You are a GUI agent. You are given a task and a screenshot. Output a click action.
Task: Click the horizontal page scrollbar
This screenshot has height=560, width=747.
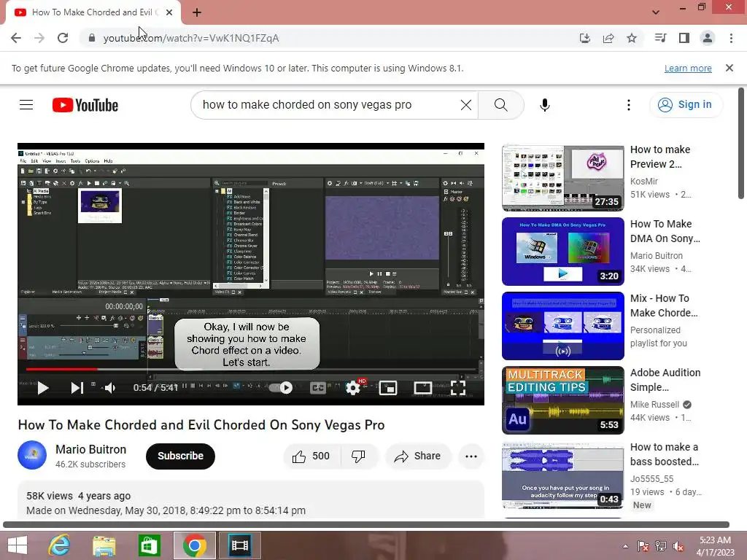tap(366, 525)
